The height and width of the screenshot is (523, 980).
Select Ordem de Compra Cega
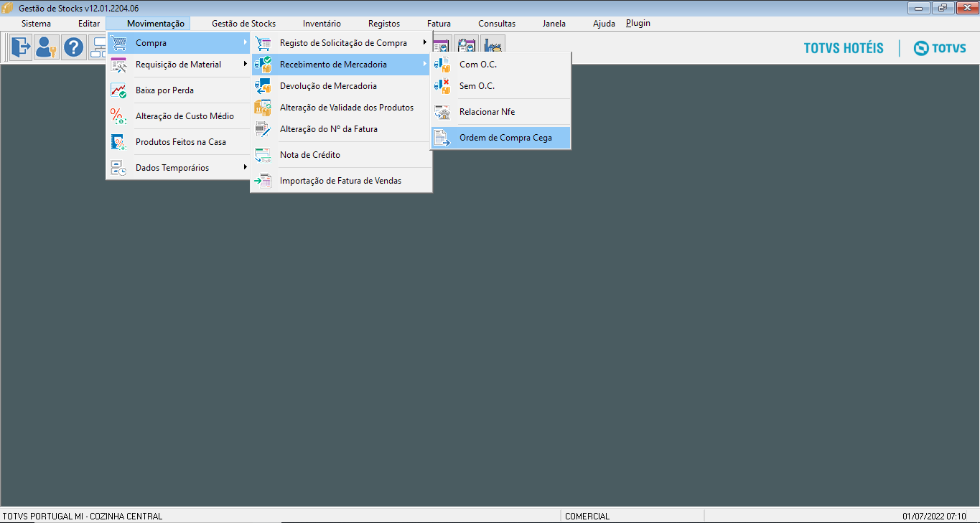coord(505,138)
